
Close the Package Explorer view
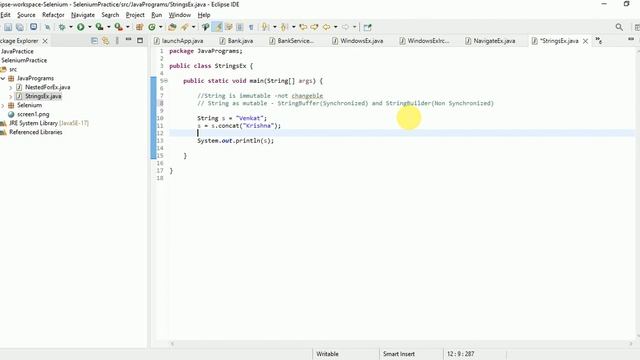coord(45,41)
